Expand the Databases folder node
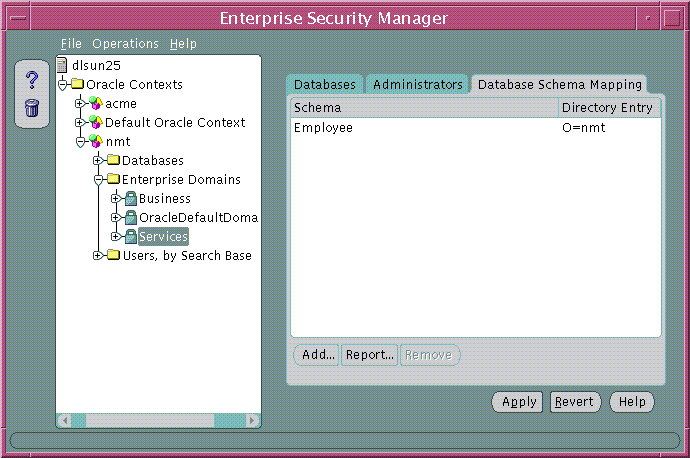Image resolution: width=690 pixels, height=458 pixels. click(x=98, y=161)
